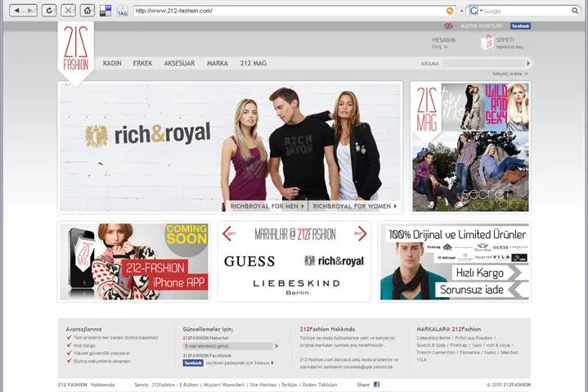
Task: Open the ERKEK menu
Action: [142, 63]
